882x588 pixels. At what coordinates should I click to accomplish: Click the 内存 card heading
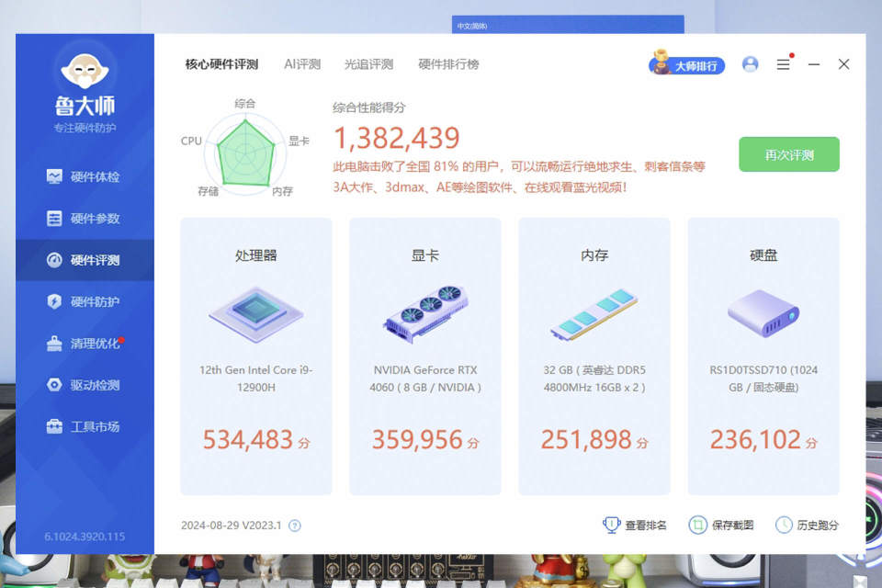pyautogui.click(x=594, y=255)
